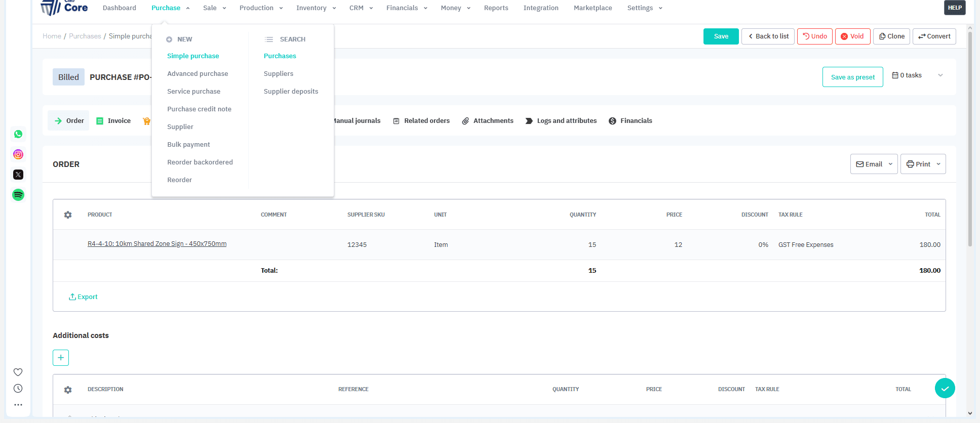Go to Dashboard
The height and width of the screenshot is (423, 980).
pyautogui.click(x=120, y=8)
